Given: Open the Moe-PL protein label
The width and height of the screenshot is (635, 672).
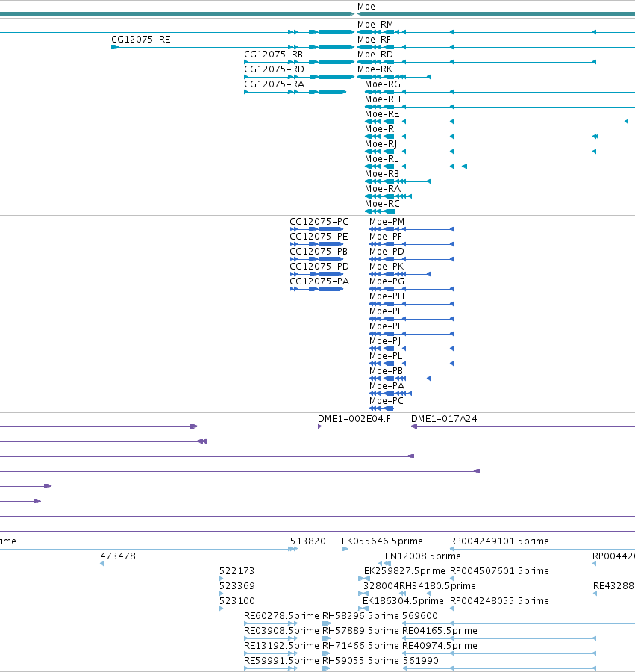Looking at the screenshot, I should point(386,356).
